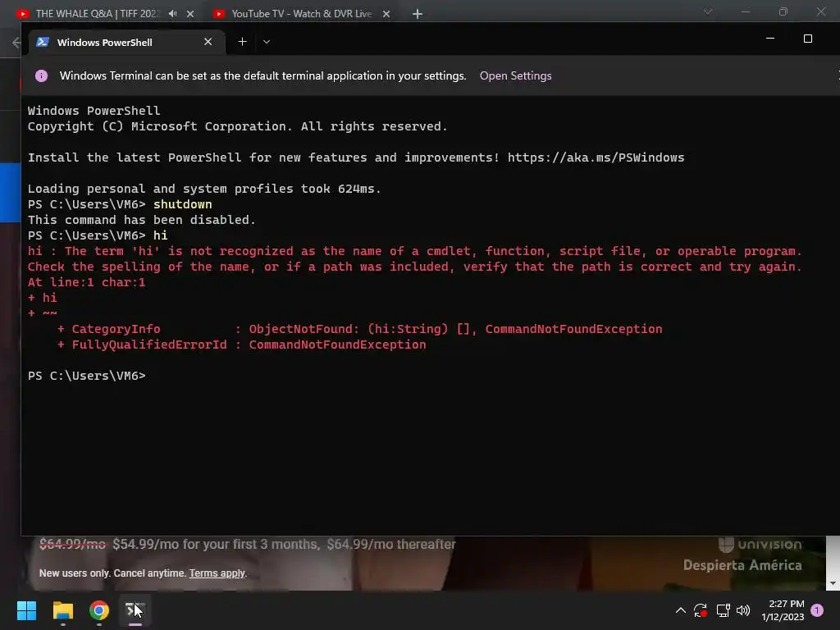The height and width of the screenshot is (630, 840).
Task: Open the Windows Start menu
Action: click(x=26, y=610)
